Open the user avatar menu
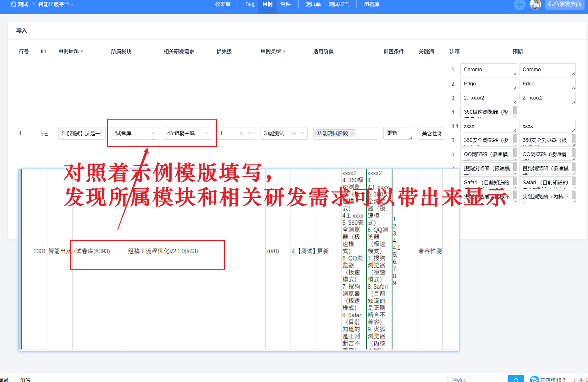The image size is (588, 382). pos(535,5)
